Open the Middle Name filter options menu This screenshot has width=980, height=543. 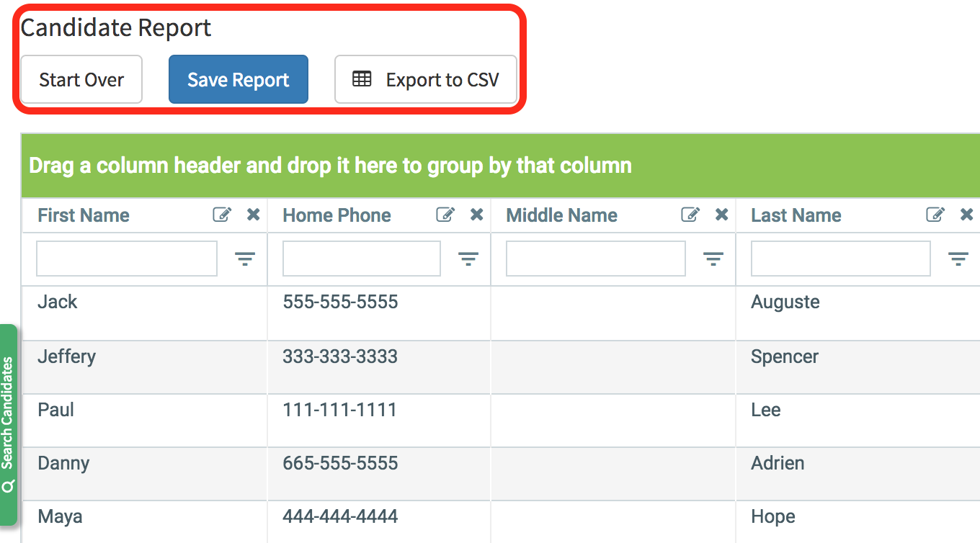click(x=713, y=259)
